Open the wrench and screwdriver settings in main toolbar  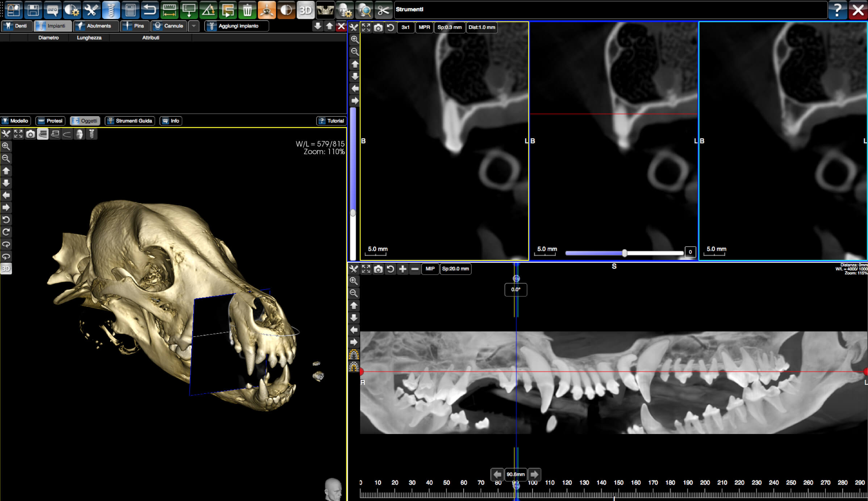click(91, 10)
